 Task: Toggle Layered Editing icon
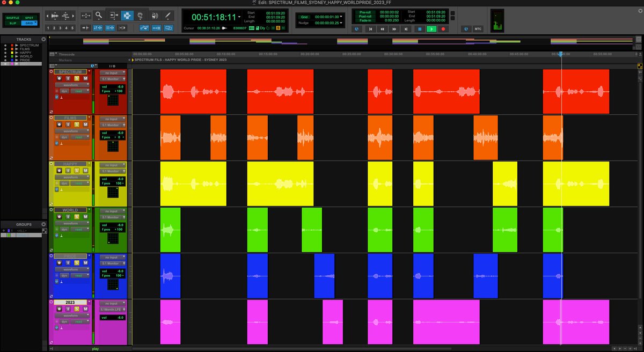169,28
